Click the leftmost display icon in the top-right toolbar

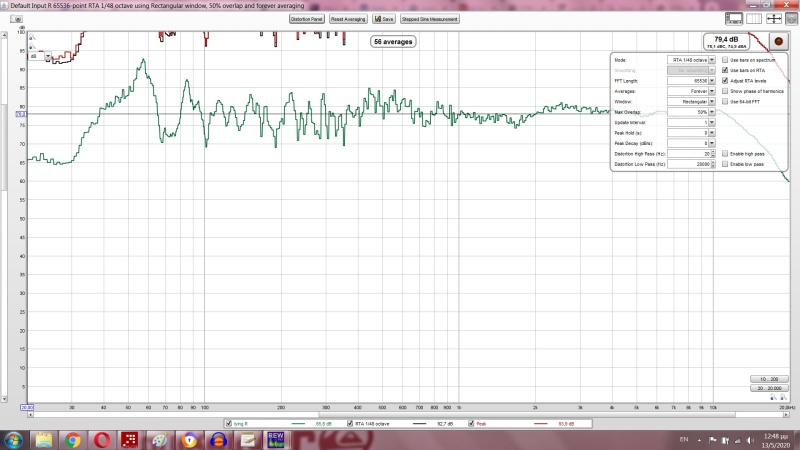click(x=733, y=19)
